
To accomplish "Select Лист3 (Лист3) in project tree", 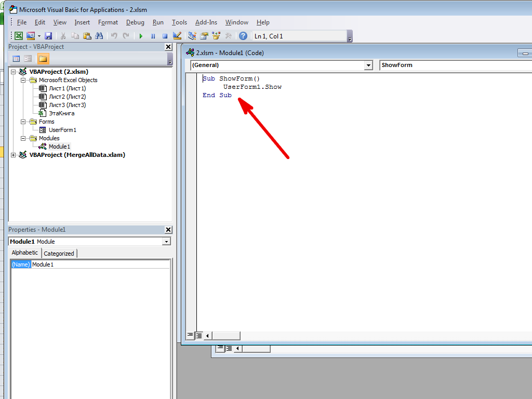I will coord(67,105).
